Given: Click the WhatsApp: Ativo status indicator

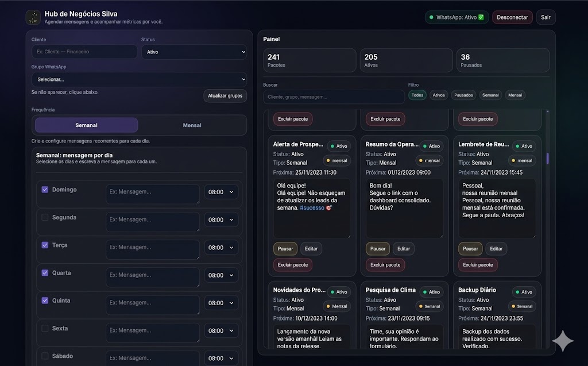Looking at the screenshot, I should click(457, 17).
